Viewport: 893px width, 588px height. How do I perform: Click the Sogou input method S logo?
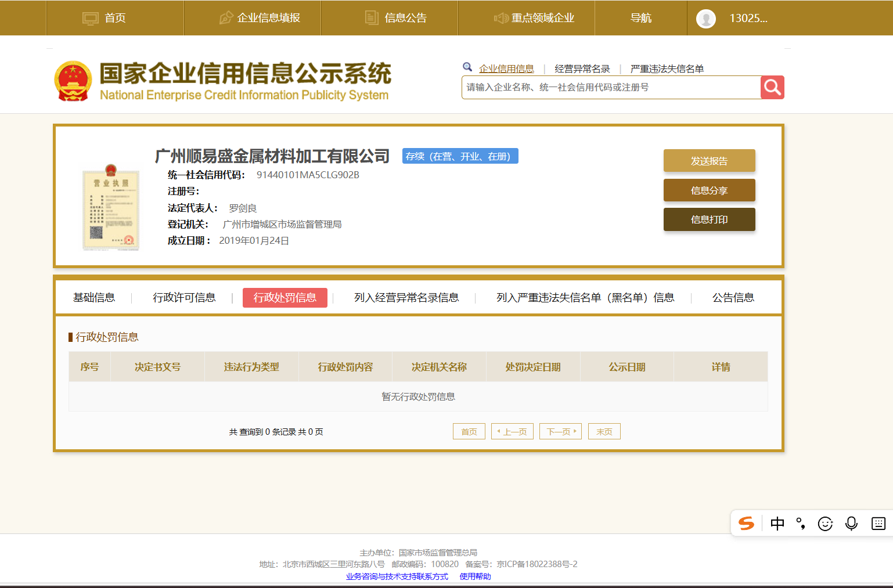click(x=746, y=524)
